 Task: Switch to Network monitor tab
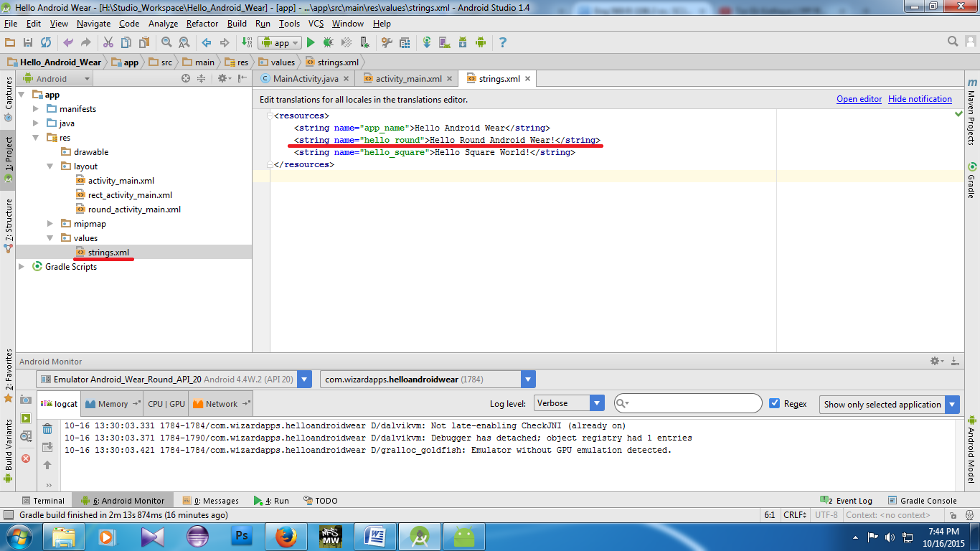221,404
